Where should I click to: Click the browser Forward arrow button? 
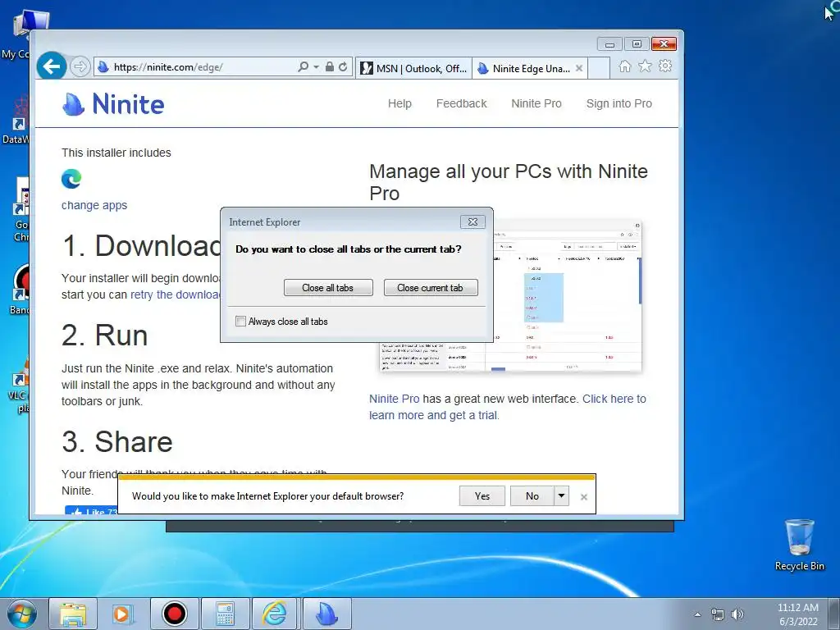(x=80, y=67)
